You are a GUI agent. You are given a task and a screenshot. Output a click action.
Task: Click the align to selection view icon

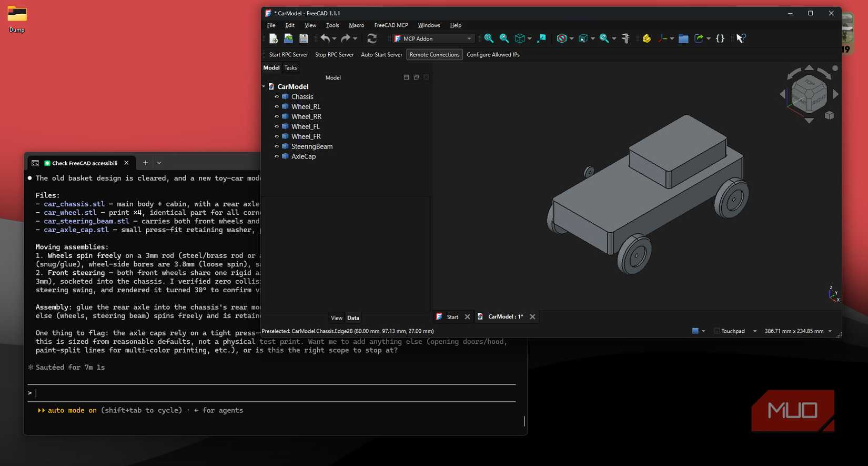tap(541, 38)
